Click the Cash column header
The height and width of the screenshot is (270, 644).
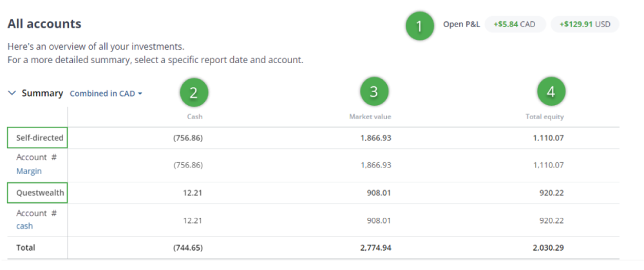tap(194, 117)
